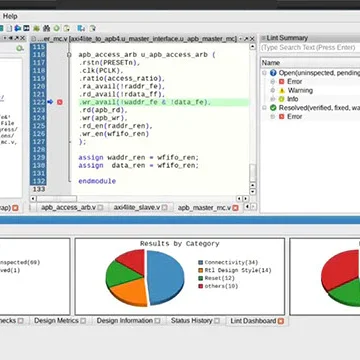The image size is (360, 360).
Task: Click the document-search toolbar icon at the toolbar's right end
Action: (x=92, y=28)
